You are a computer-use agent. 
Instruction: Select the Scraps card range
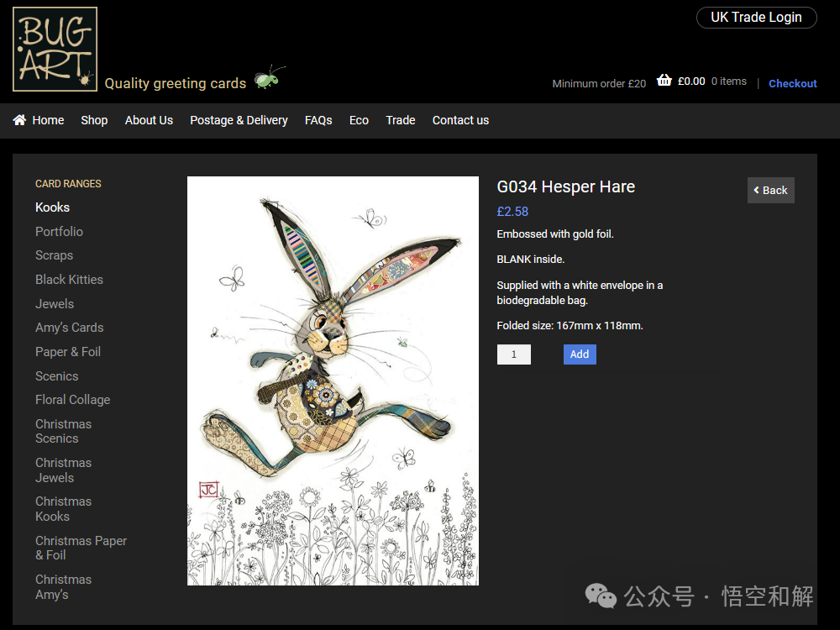[54, 255]
